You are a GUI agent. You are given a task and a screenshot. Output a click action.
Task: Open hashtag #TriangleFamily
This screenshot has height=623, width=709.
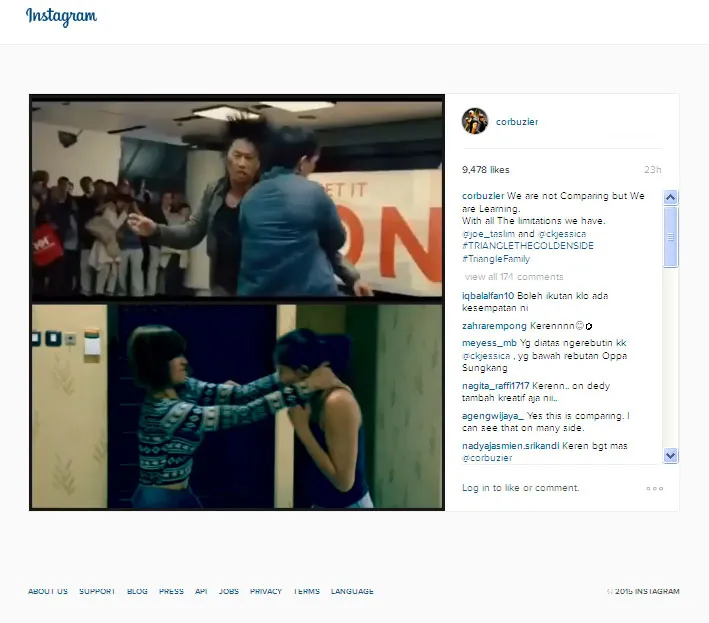[x=496, y=259]
